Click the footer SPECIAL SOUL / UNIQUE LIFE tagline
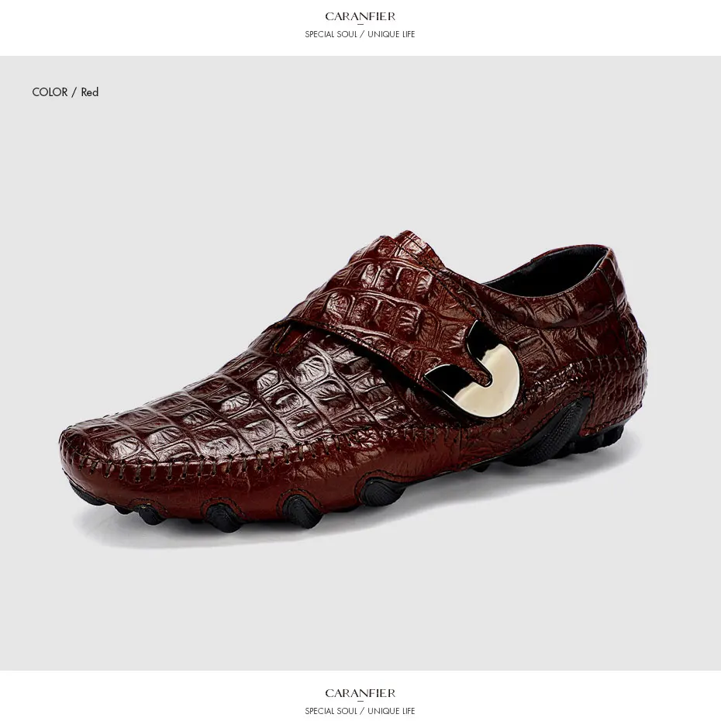The image size is (721, 728). coord(360,711)
